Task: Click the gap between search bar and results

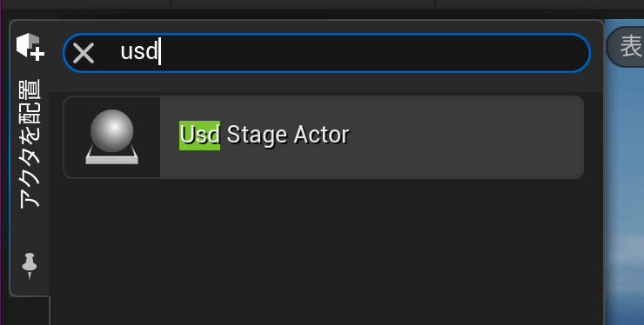Action: [325, 84]
